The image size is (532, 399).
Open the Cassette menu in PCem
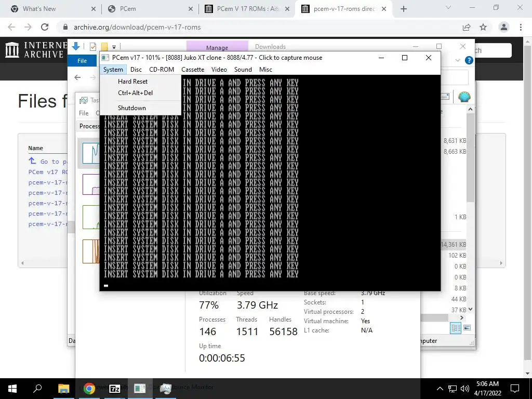point(193,70)
